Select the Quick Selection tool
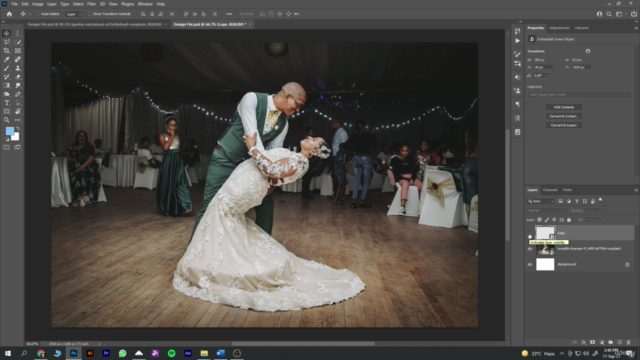Image resolution: width=640 pixels, height=360 pixels. click(18, 42)
